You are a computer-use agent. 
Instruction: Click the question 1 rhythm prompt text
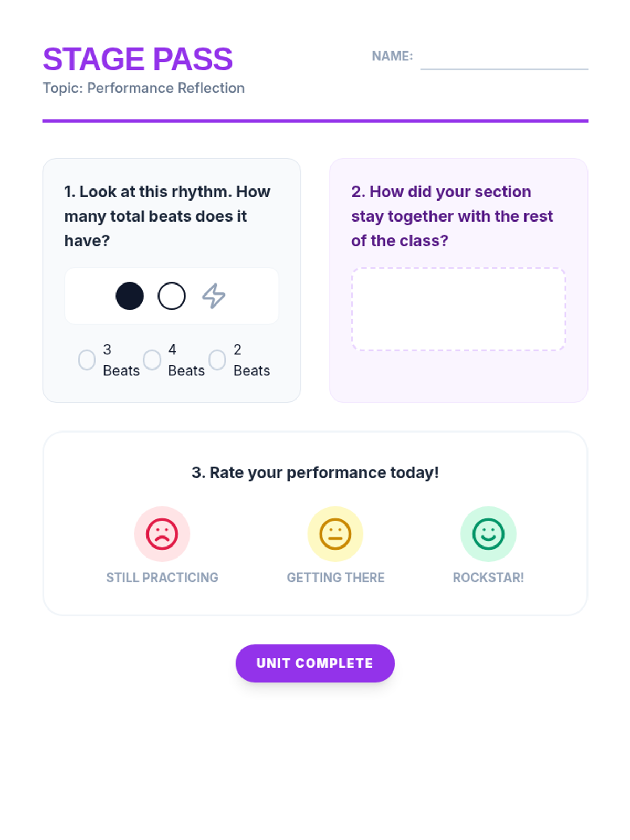click(167, 216)
